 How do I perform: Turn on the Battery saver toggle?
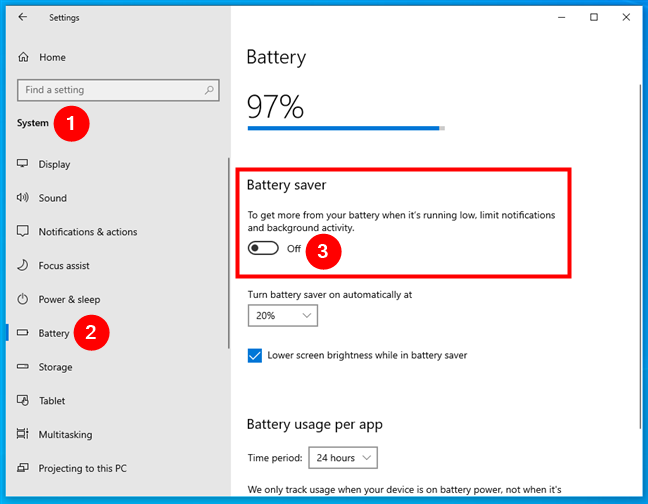pos(263,248)
